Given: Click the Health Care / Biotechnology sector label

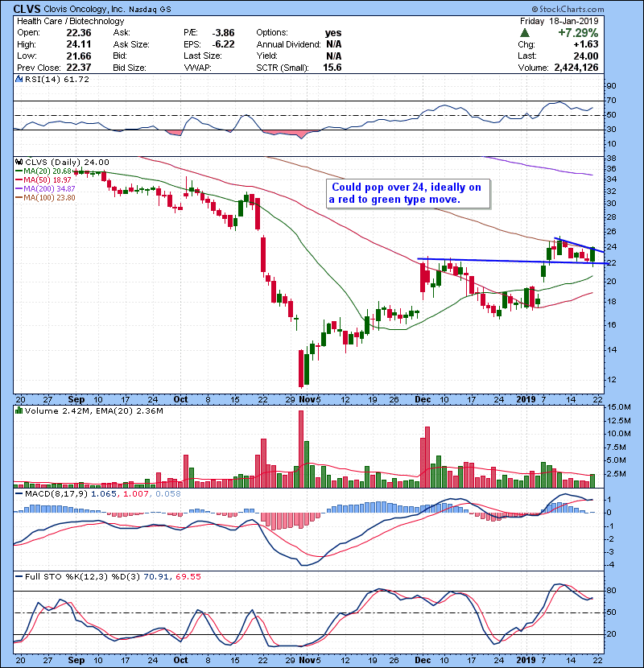Looking at the screenshot, I should (x=70, y=21).
